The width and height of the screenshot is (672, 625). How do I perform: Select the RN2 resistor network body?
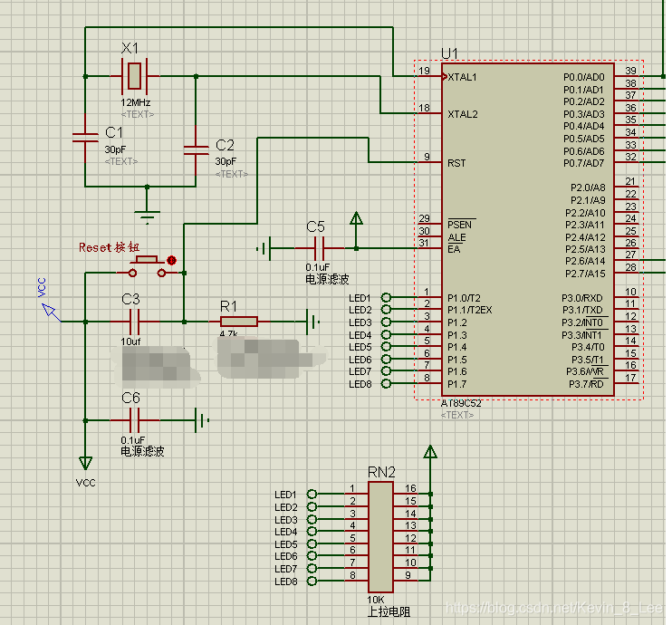pos(380,537)
